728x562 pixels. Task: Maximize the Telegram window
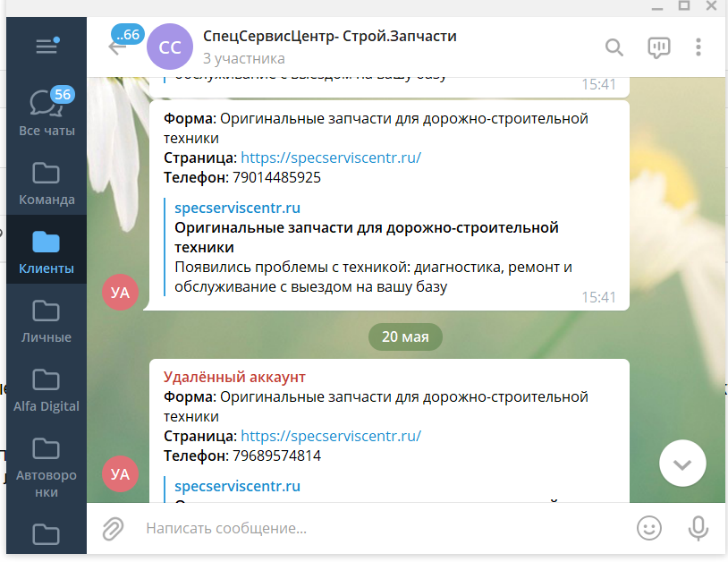click(x=684, y=5)
